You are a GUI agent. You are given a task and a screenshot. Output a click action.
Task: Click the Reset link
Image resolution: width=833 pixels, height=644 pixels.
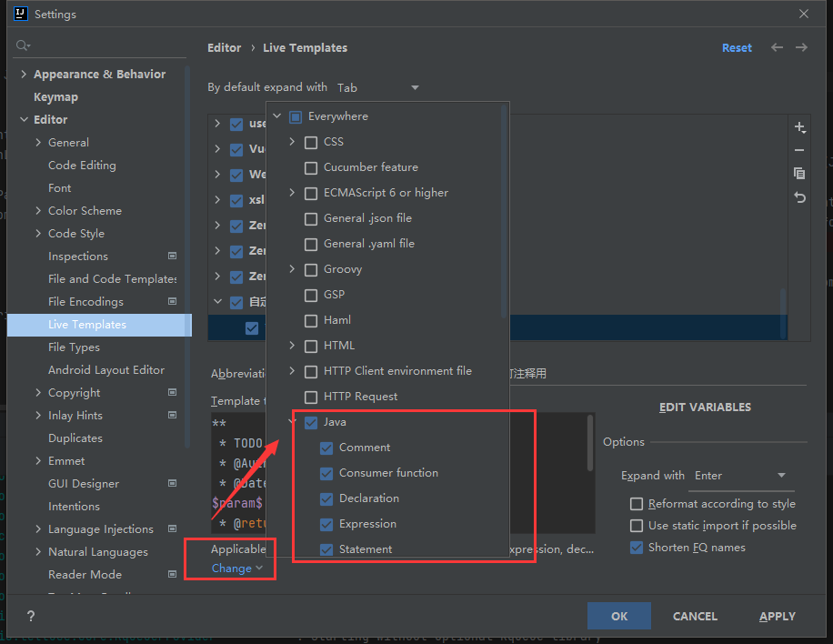(737, 48)
